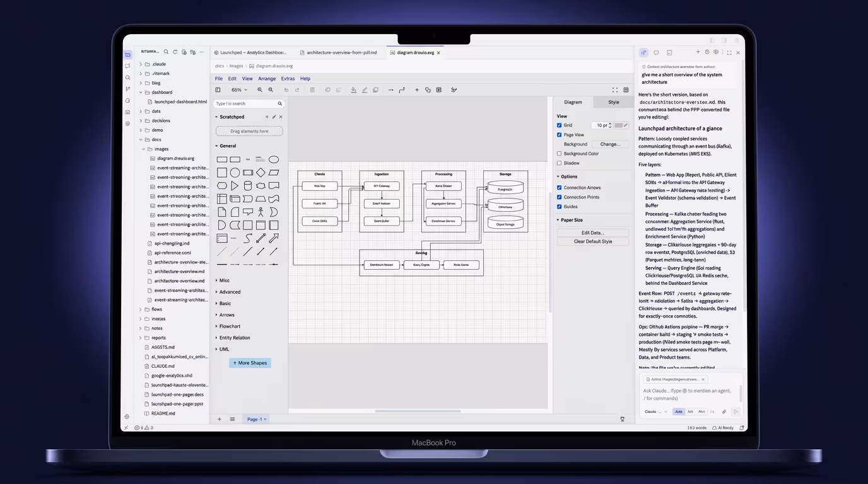The image size is (868, 484).
Task: Click the fullscreen icon in diagram toolbar
Action: tap(615, 90)
